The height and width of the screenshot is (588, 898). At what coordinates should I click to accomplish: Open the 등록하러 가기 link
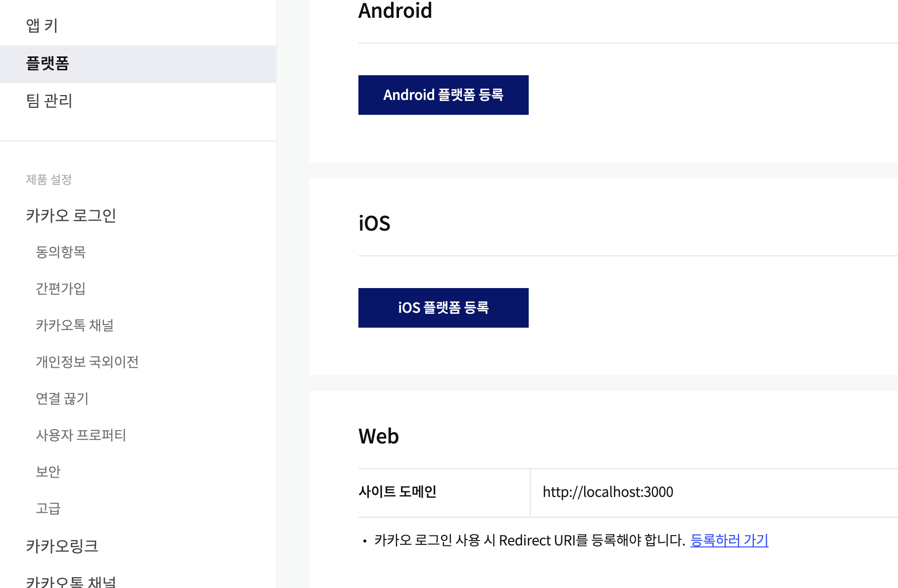pyautogui.click(x=729, y=540)
